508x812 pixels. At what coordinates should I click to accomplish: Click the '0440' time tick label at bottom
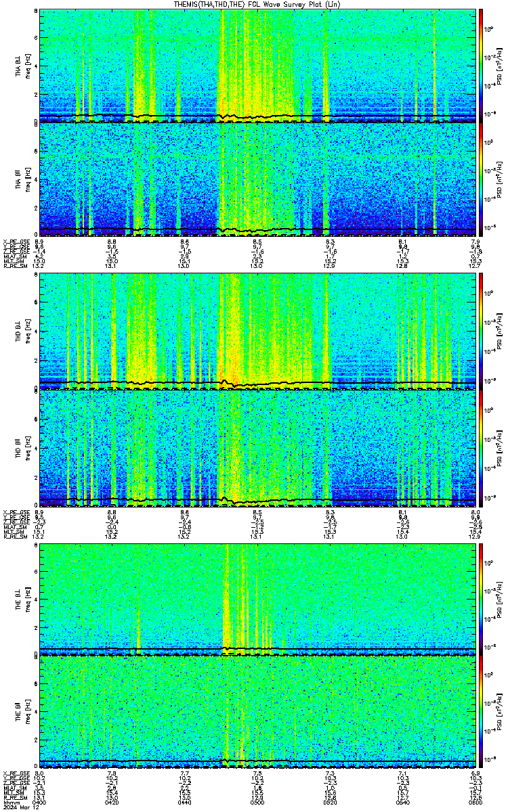tap(184, 802)
